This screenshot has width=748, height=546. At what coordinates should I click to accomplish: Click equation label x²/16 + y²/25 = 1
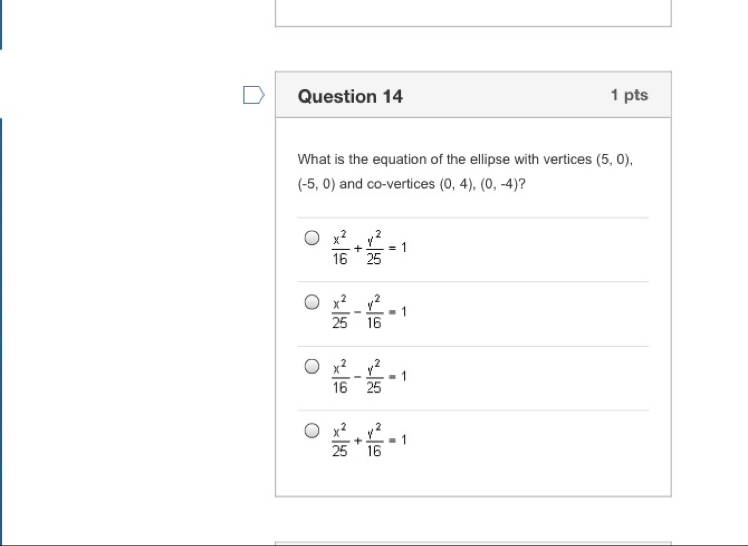coord(369,248)
